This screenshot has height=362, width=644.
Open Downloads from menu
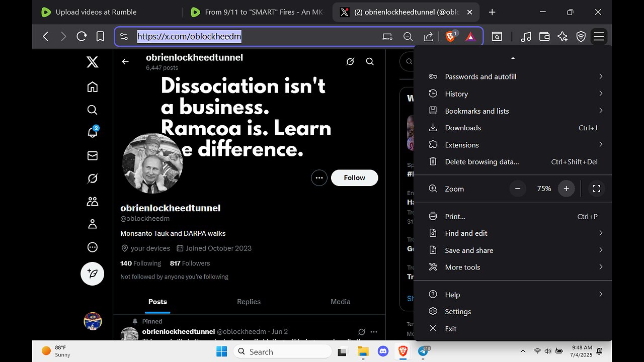(513, 128)
